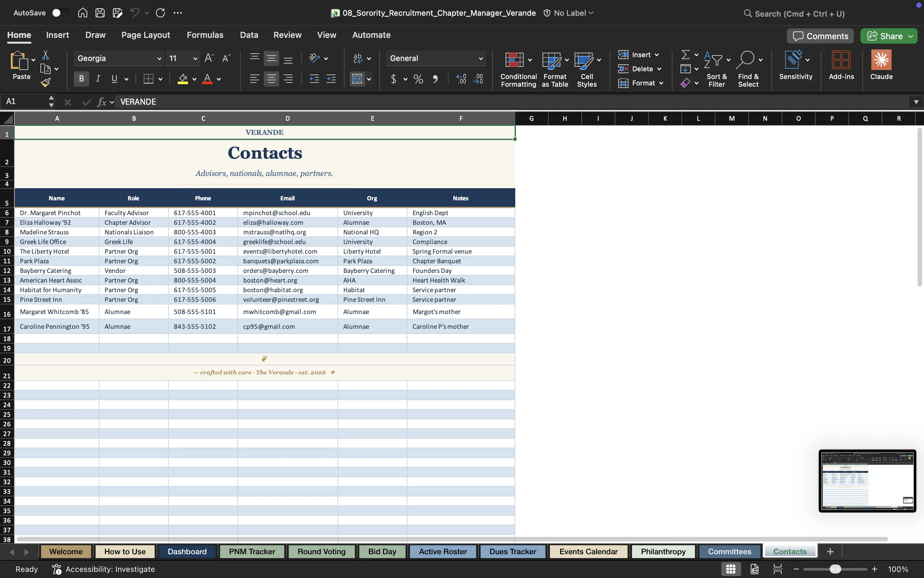924x578 pixels.
Task: Click the Comments button
Action: pyautogui.click(x=820, y=36)
